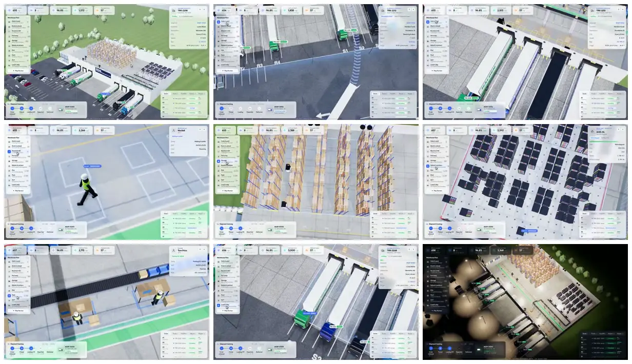This screenshot has height=364, width=632.
Task: Open Docks tab in top-left view
Action: 166,94
